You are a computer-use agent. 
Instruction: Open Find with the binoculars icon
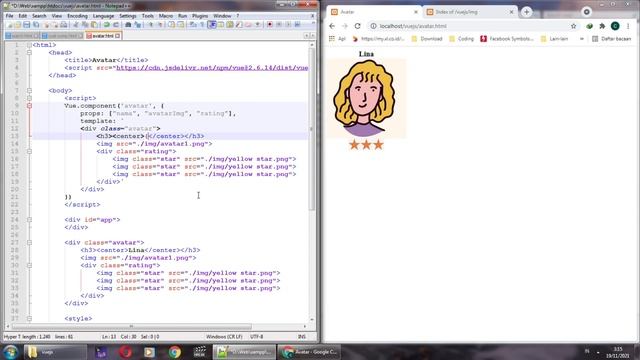click(x=128, y=25)
